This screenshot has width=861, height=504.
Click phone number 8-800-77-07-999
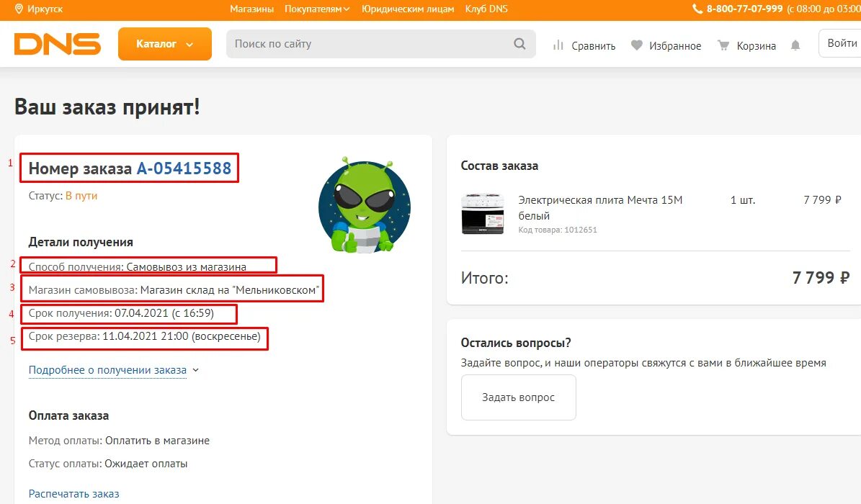[x=744, y=9]
